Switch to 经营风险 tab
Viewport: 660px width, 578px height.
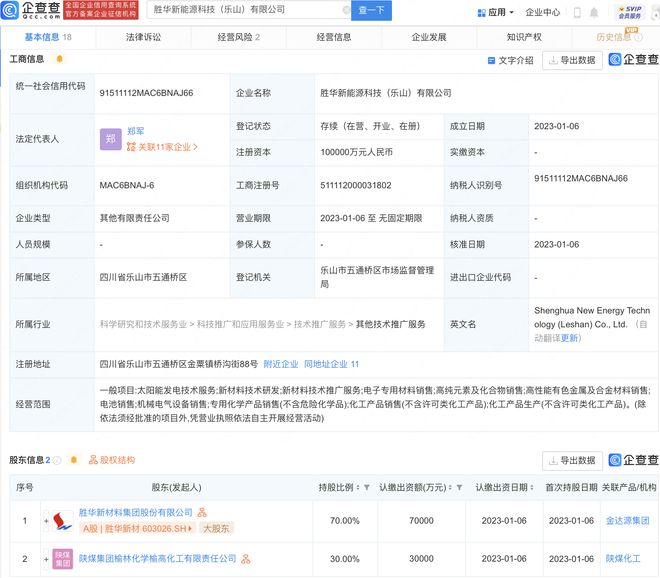pyautogui.click(x=239, y=37)
